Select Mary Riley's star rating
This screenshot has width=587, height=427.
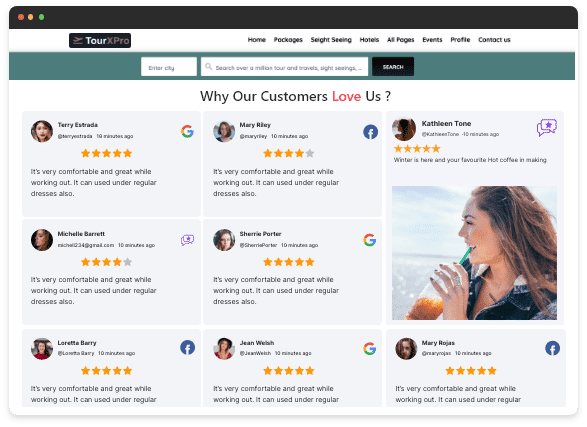click(288, 153)
